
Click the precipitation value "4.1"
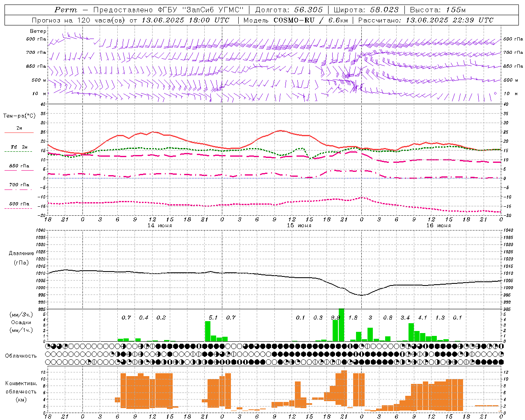pyautogui.click(x=422, y=317)
